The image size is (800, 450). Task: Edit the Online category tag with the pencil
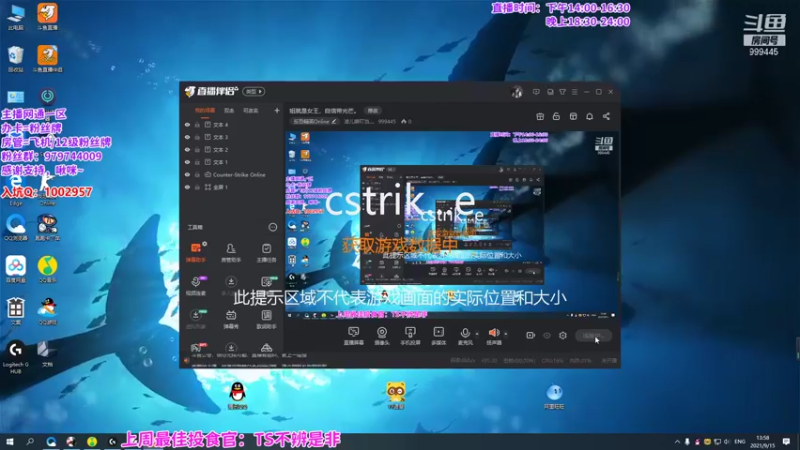(x=334, y=121)
